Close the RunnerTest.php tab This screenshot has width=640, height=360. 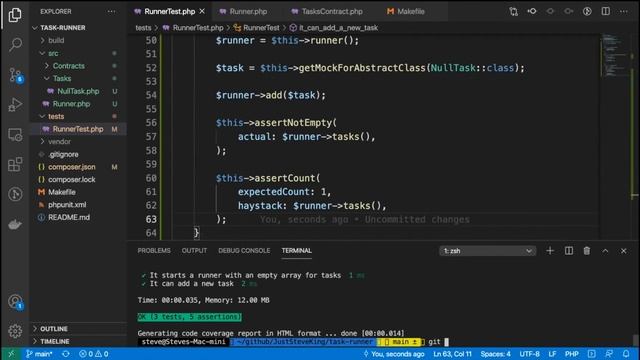click(x=202, y=11)
